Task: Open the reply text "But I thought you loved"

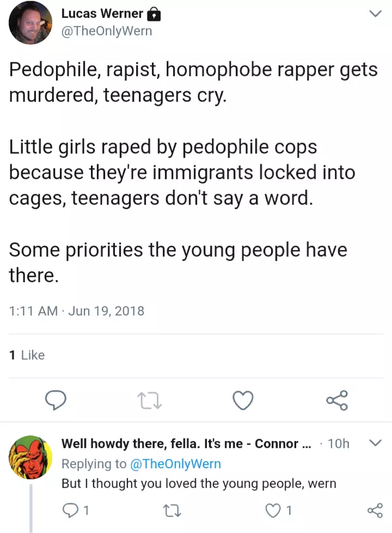Action: (199, 483)
